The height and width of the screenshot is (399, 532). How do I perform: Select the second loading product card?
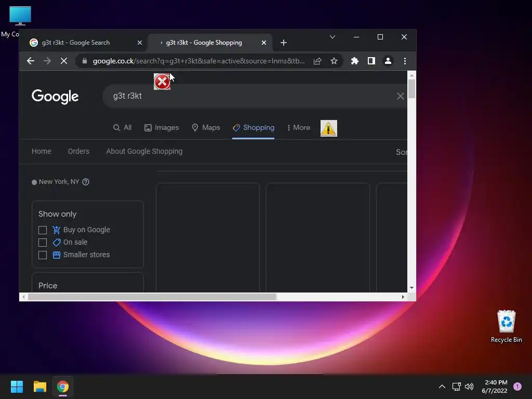tap(317, 237)
